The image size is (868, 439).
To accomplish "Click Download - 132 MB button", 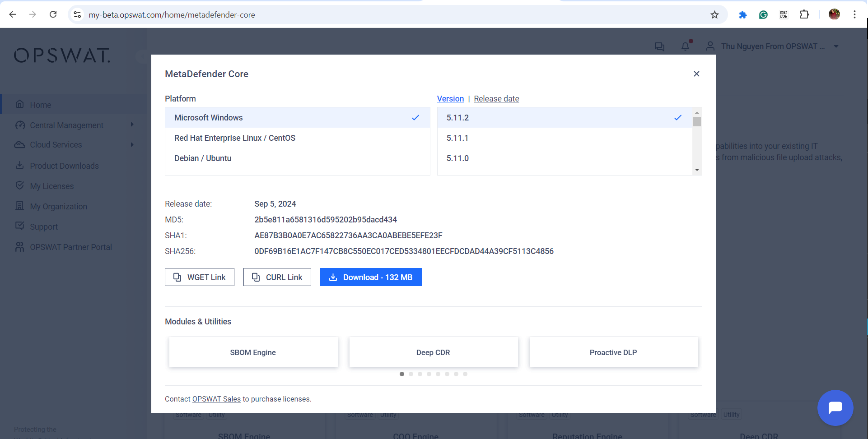I will 371,277.
